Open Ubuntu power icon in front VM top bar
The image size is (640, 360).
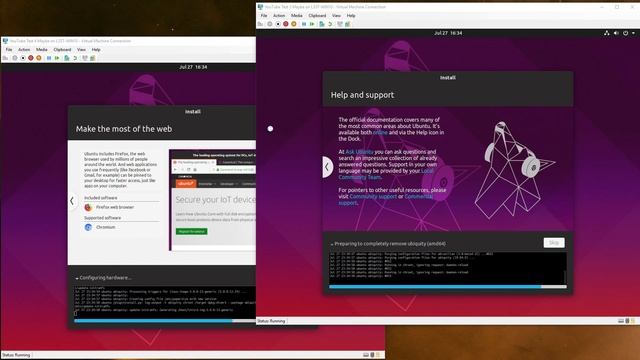point(625,33)
